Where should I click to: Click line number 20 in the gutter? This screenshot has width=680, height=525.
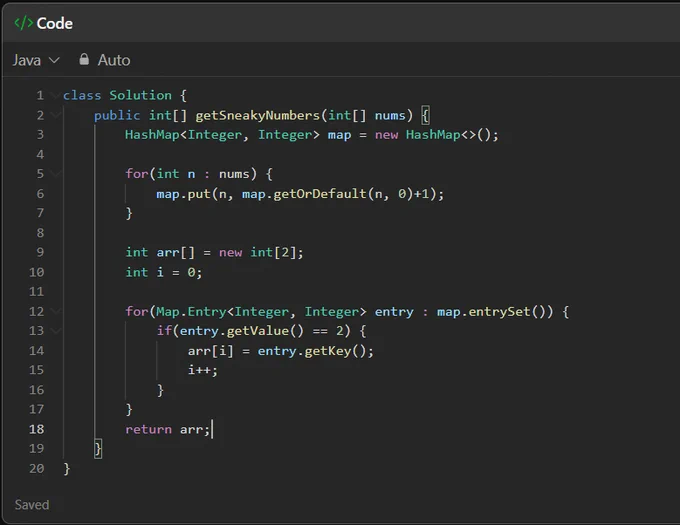[36, 469]
